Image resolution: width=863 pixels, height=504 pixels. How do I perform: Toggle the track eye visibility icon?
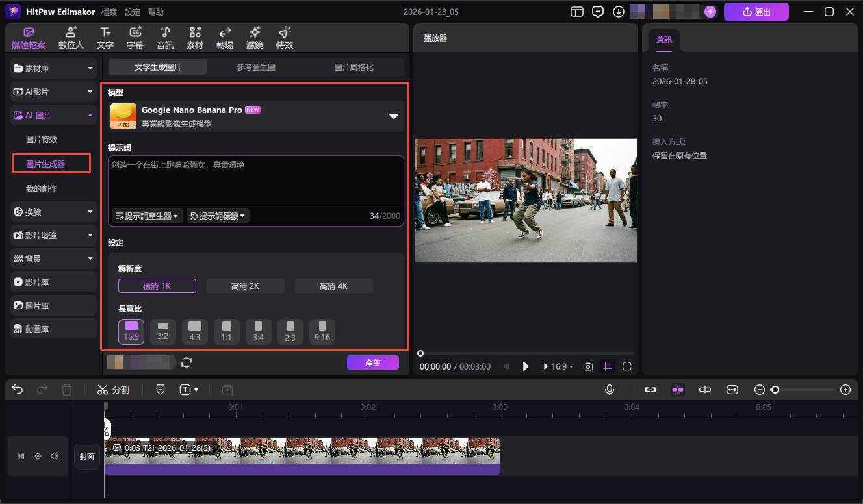38,457
